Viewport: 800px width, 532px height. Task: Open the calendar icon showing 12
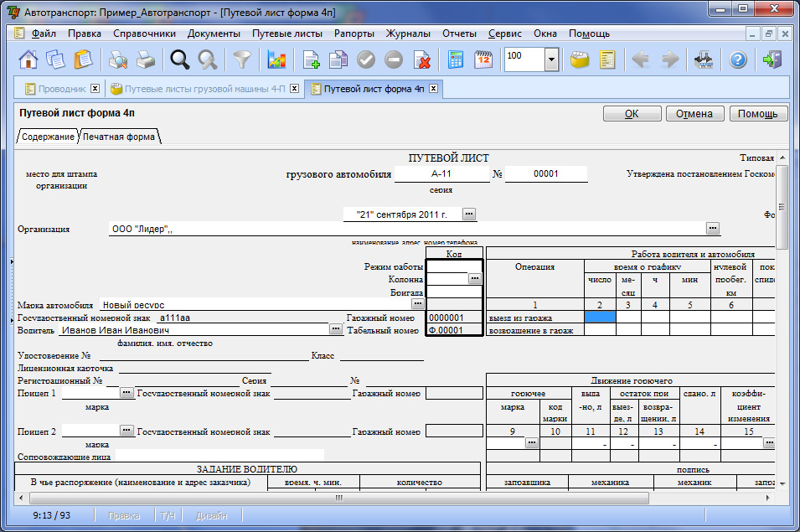click(x=483, y=59)
